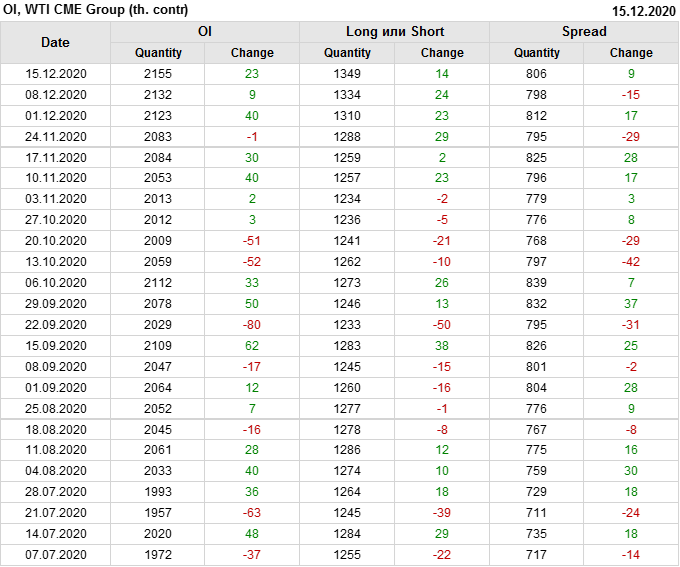Select the Spread group header
The width and height of the screenshot is (680, 567).
(584, 31)
